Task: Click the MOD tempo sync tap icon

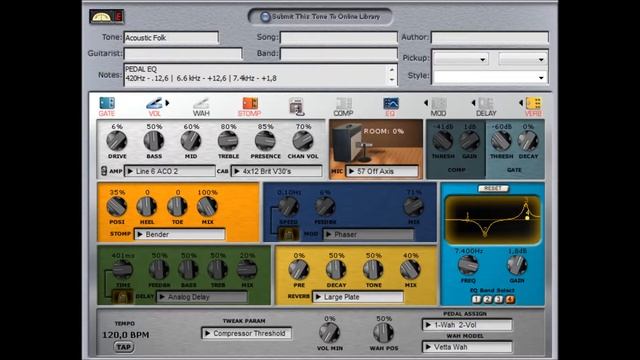Action: point(288,234)
